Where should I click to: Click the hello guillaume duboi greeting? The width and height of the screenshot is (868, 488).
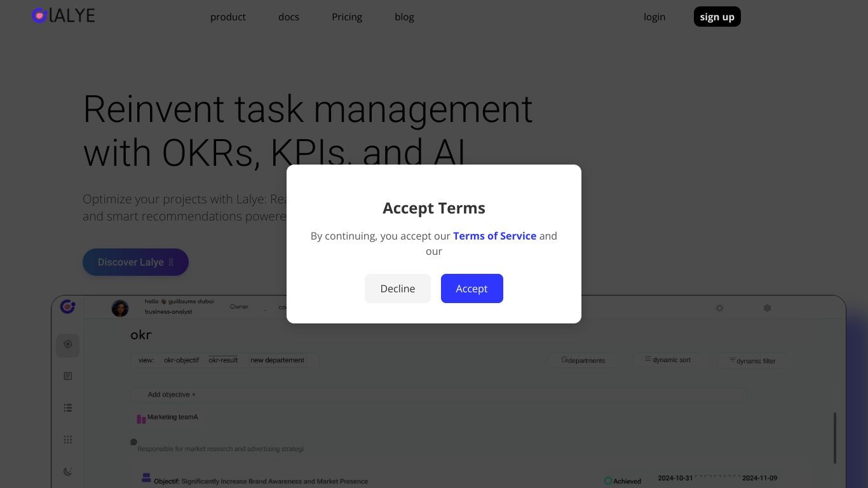[179, 301]
